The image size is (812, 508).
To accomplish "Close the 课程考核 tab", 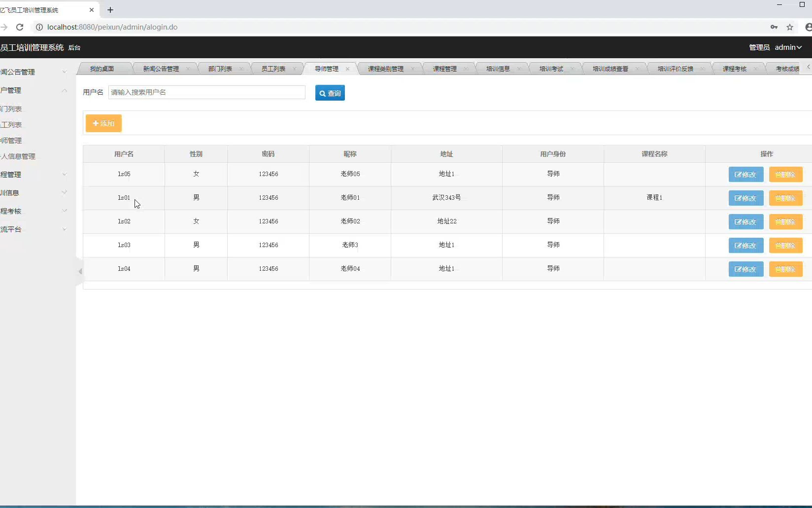I will tap(756, 69).
